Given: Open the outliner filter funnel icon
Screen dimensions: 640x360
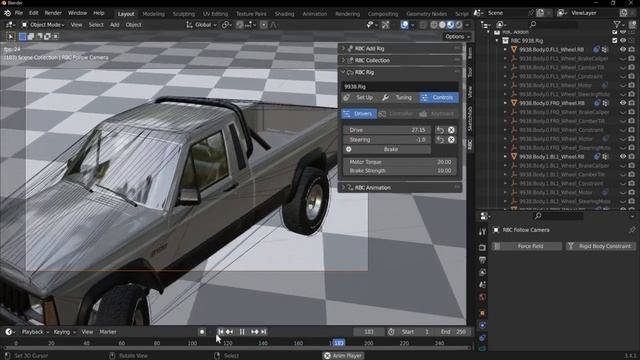Looking at the screenshot, I should click(x=617, y=25).
